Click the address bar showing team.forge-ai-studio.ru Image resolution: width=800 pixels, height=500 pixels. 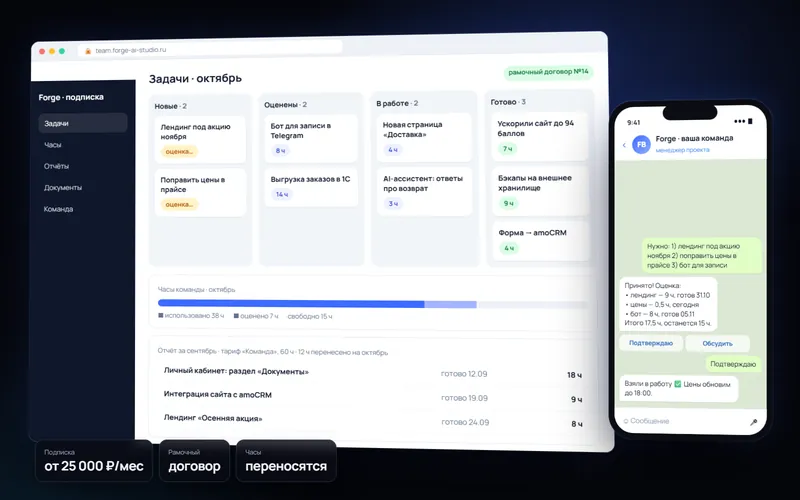(210, 49)
